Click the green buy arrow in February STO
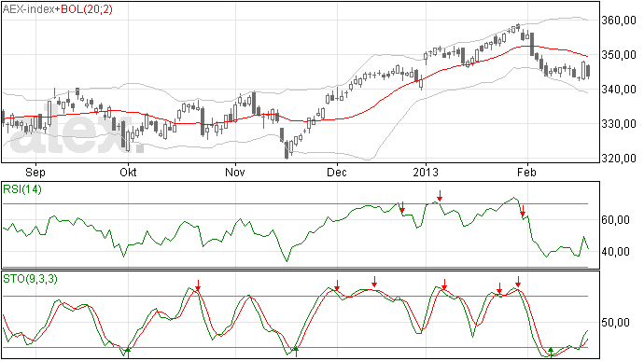This screenshot has height=361, width=644. (552, 353)
